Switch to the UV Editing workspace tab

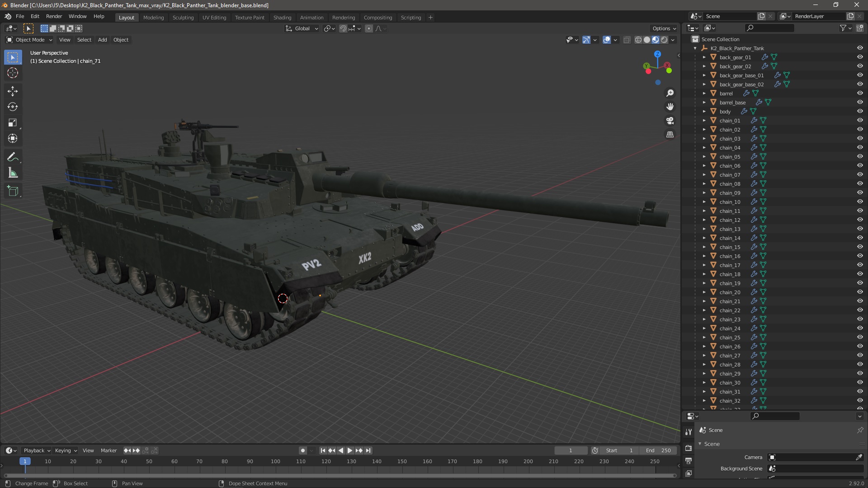214,18
